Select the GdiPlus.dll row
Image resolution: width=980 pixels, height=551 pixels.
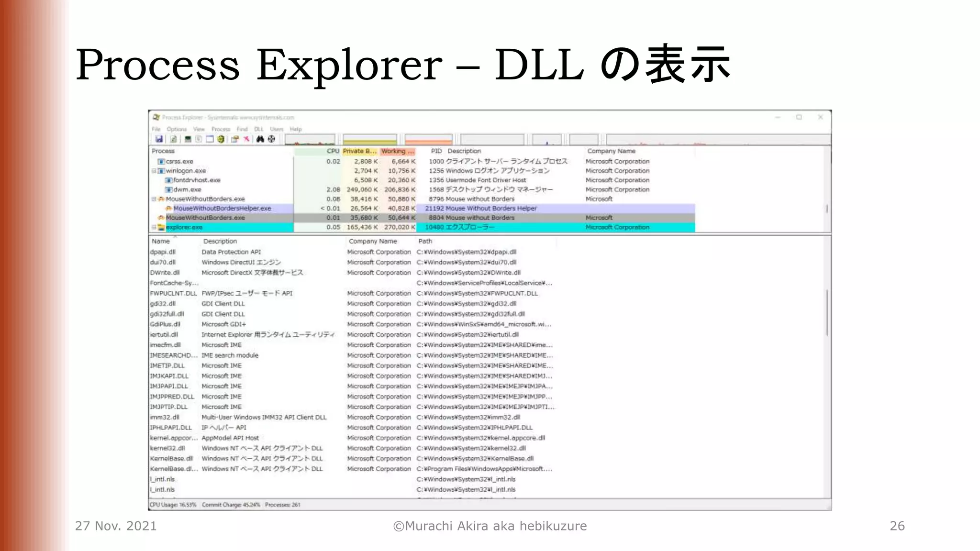(x=353, y=324)
